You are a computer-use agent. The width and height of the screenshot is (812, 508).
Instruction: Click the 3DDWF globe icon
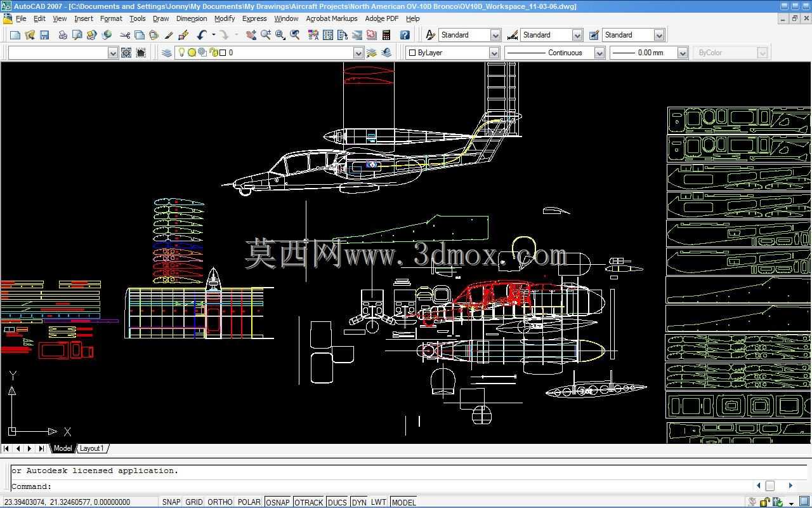(107, 35)
